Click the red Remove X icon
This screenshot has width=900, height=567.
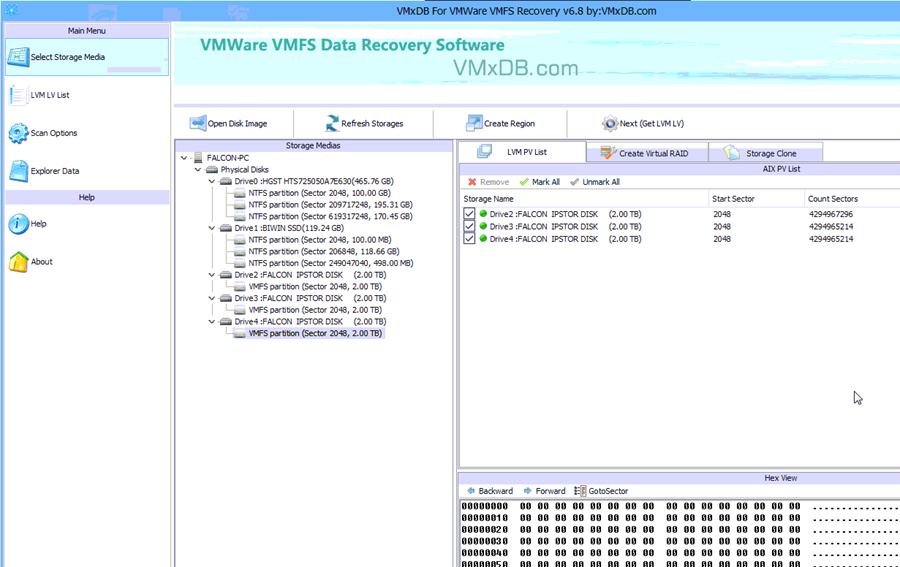click(x=472, y=182)
